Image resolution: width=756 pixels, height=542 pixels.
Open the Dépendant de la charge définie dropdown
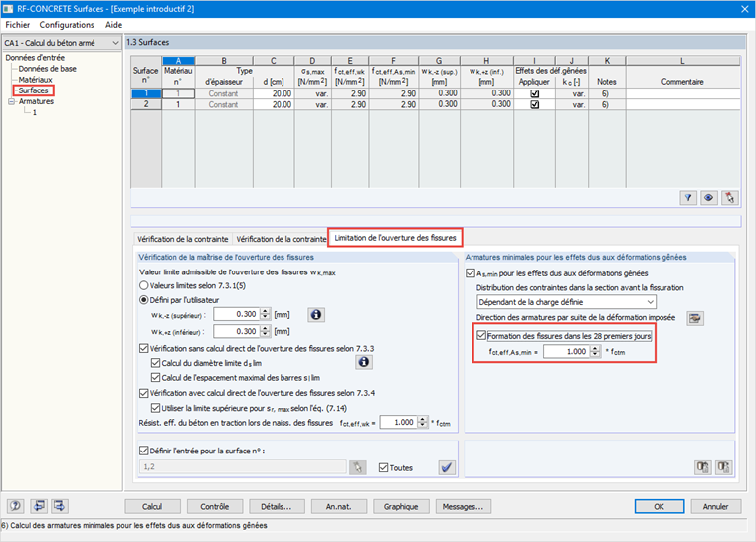(650, 302)
